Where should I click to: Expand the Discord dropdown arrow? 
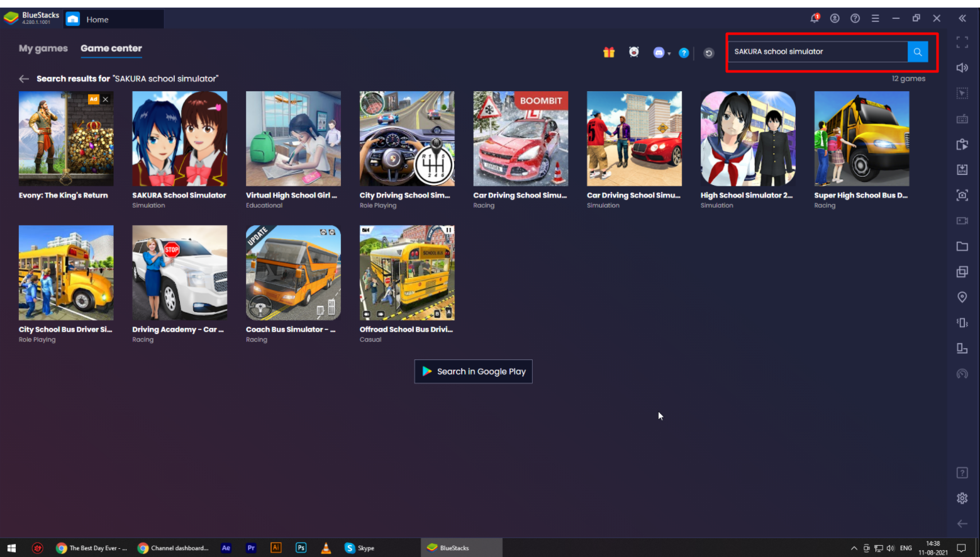pyautogui.click(x=669, y=53)
